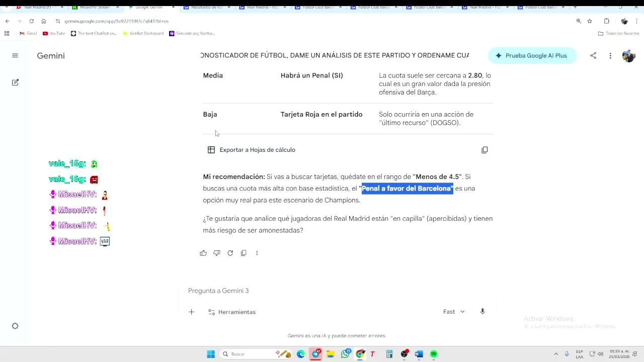Copy the response text icon
The height and width of the screenshot is (362, 644).
point(244,253)
